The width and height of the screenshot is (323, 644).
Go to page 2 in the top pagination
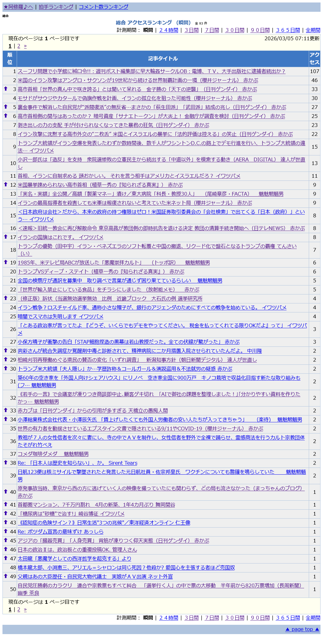(19, 46)
